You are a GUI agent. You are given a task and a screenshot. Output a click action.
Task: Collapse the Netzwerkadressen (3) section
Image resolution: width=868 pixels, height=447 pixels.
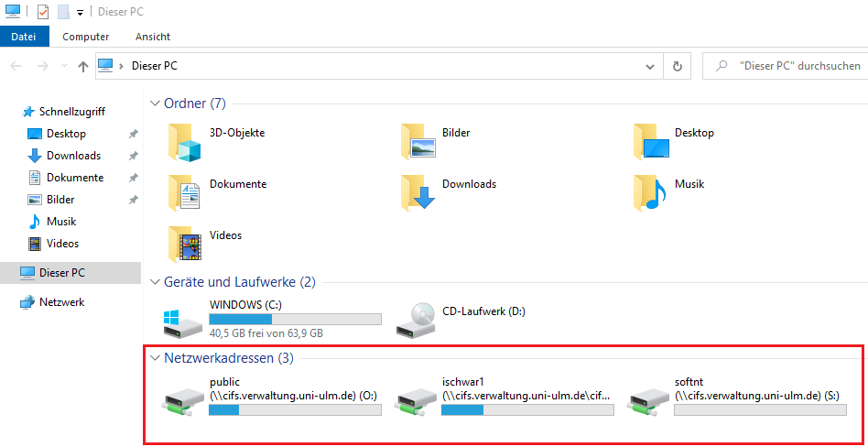point(154,357)
